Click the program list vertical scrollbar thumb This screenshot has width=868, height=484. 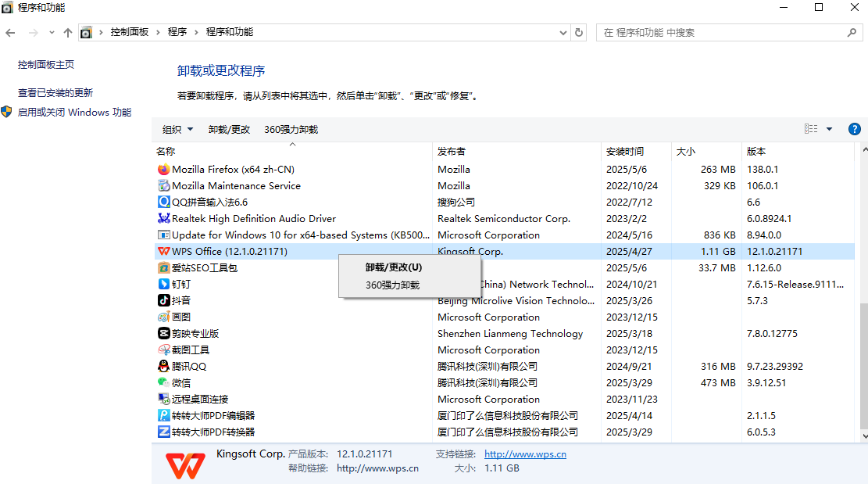tap(864, 367)
